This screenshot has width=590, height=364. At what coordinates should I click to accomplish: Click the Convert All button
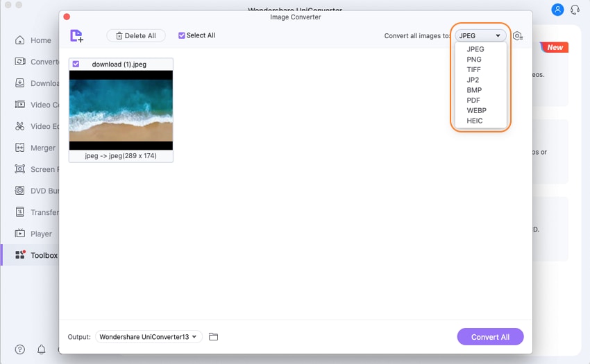490,336
